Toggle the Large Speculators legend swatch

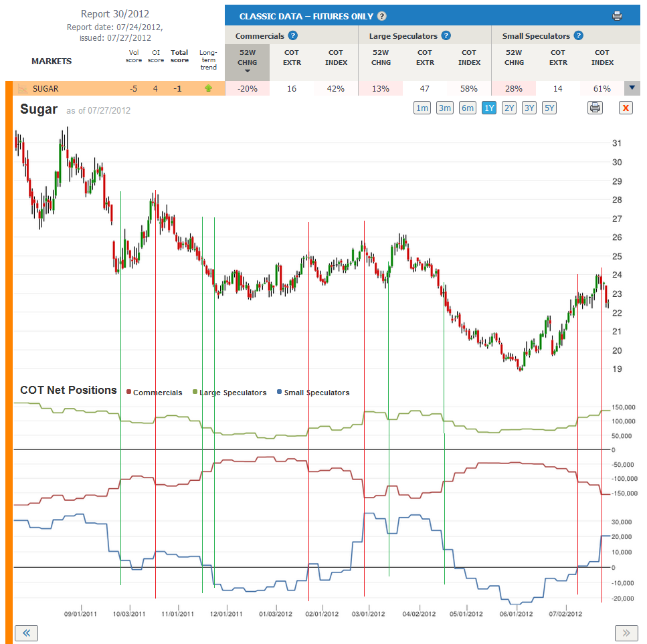(195, 392)
